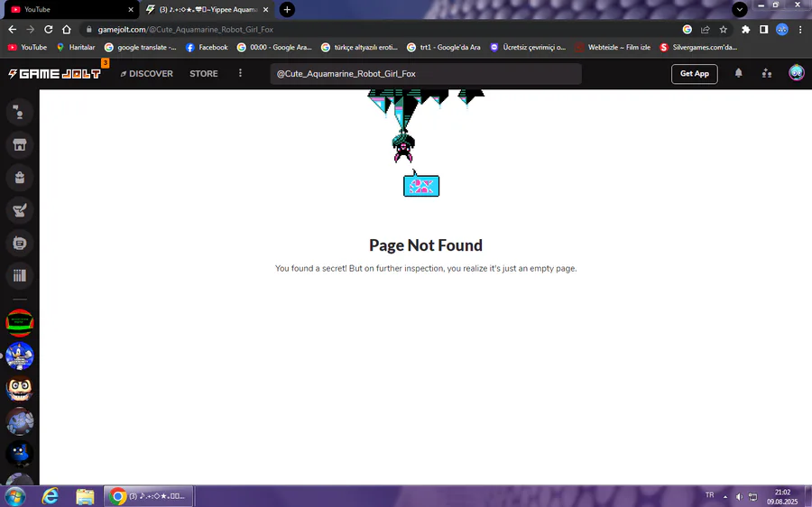Share this page from address bar
Screen dimensions: 812x507
(x=705, y=30)
